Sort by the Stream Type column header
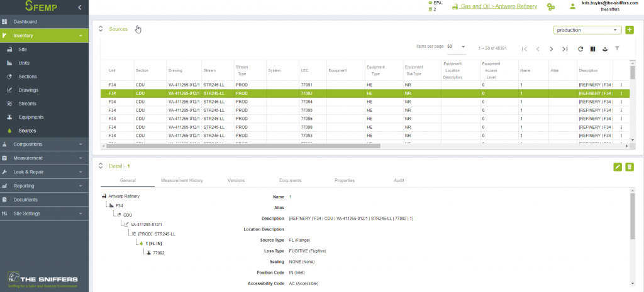644x292 pixels. coord(241,70)
